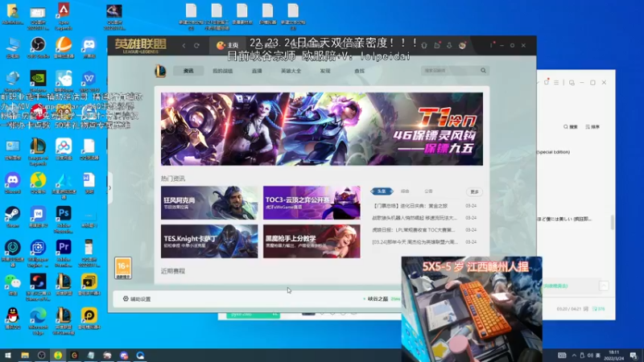This screenshot has width=644, height=362.
Task: Open the Windows Start menu
Action: (x=8, y=356)
